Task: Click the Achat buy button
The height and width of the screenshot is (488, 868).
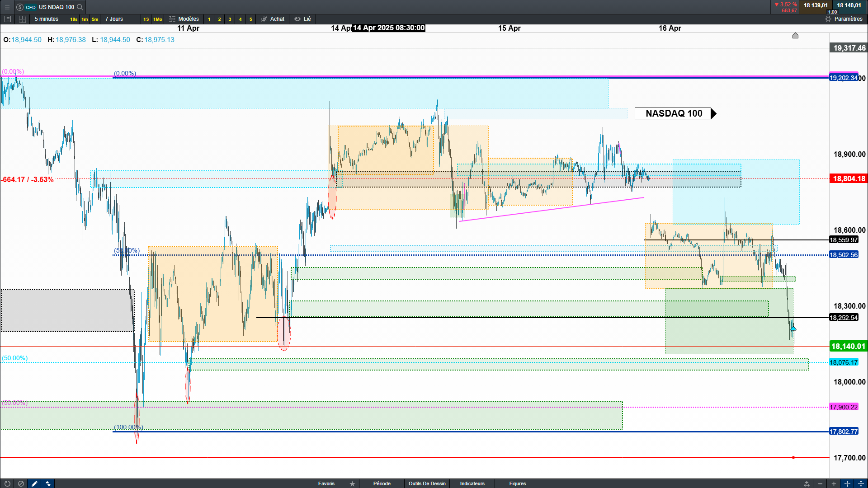Action: [273, 19]
